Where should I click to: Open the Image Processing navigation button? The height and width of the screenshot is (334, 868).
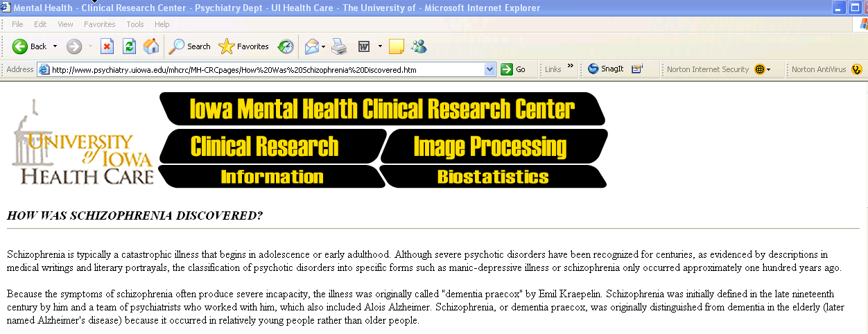point(494,146)
